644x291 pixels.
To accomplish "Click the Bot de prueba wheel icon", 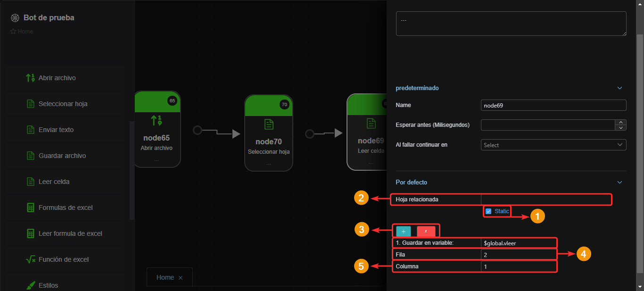I will (15, 18).
